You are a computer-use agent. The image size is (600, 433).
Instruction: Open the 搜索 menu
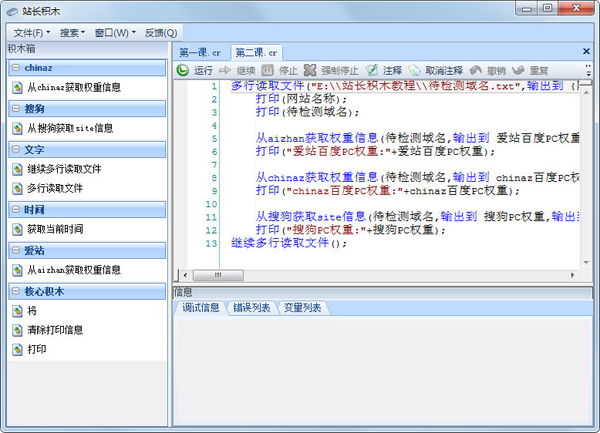tap(72, 33)
